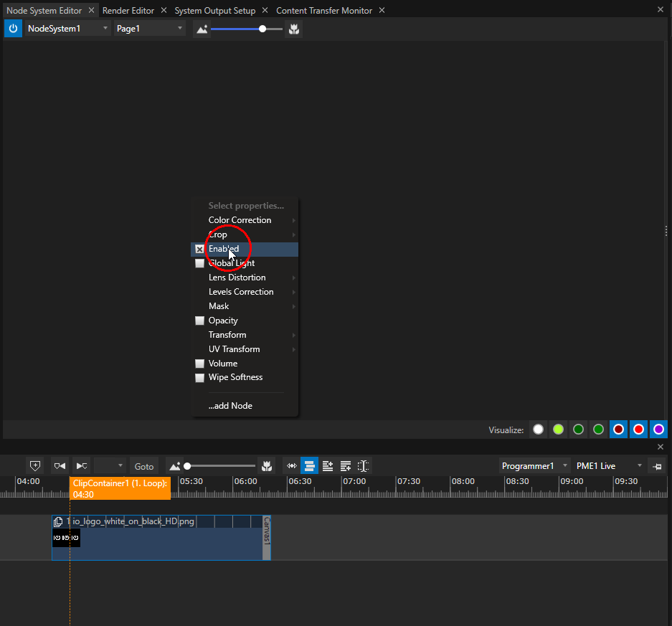This screenshot has width=672, height=626.
Task: Open the Page1 dropdown
Action: click(150, 29)
